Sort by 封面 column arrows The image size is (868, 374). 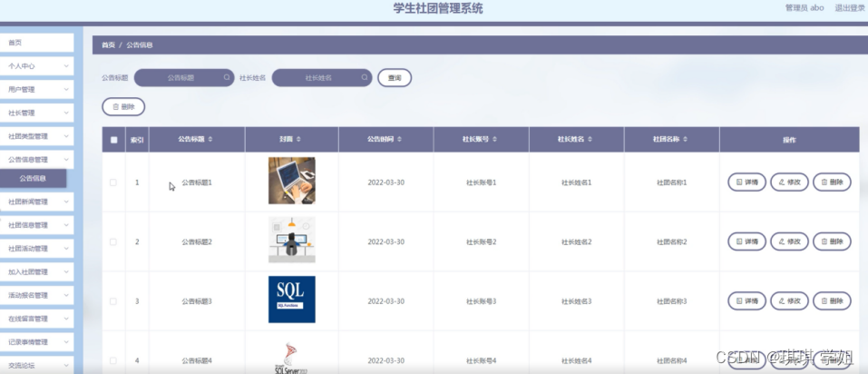(299, 140)
